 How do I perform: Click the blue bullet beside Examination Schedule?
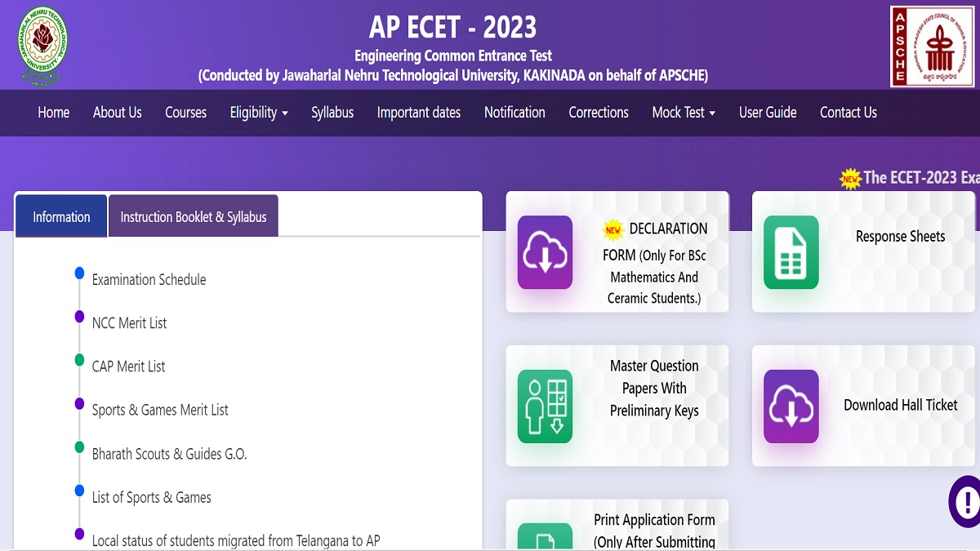(x=79, y=273)
